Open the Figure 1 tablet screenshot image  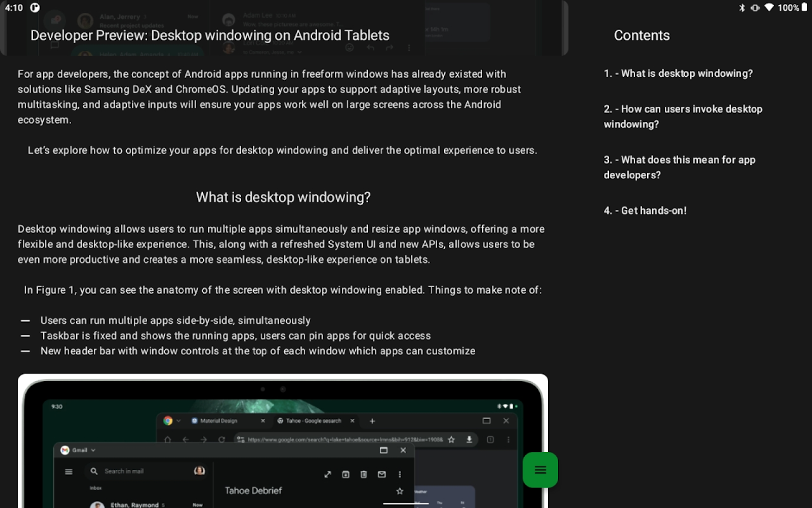coord(283,441)
